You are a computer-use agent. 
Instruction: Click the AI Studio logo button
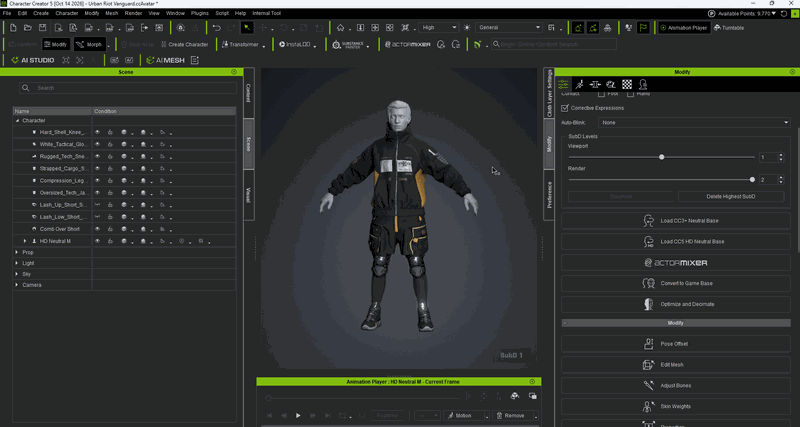click(x=32, y=60)
